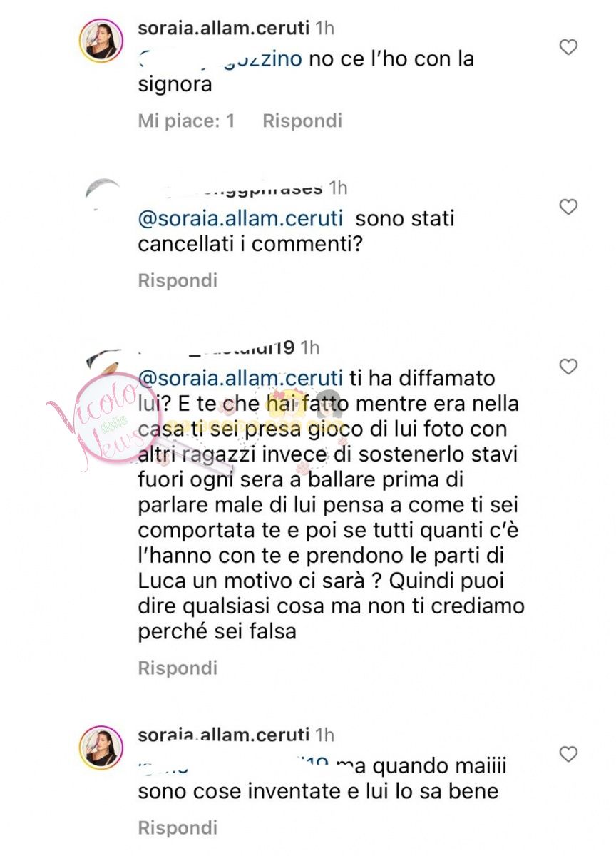Like the long "ti ha diffamato lui" comment
Screen dimensions: 616x856
click(x=568, y=367)
